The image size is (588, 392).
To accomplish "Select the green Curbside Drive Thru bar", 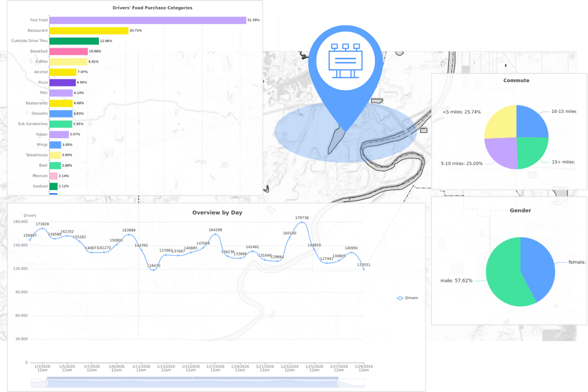I will (74, 41).
